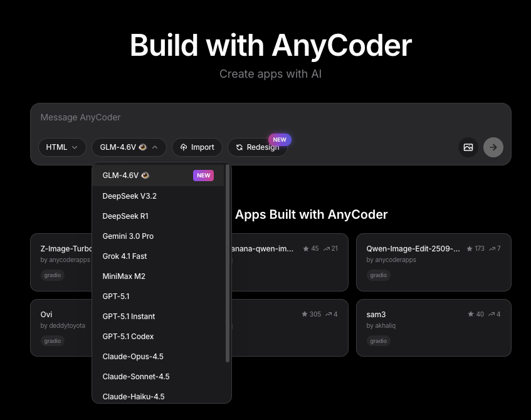Select MiniMax M2 from the list

tap(124, 276)
